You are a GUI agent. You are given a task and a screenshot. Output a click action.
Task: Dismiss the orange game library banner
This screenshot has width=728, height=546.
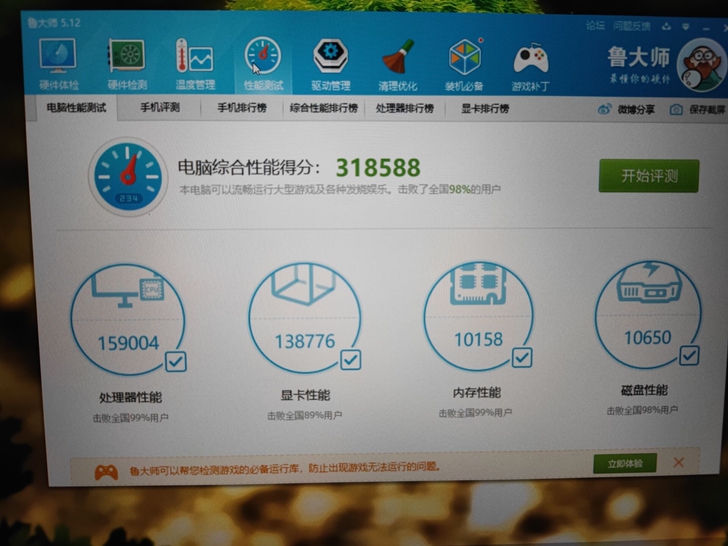(678, 462)
